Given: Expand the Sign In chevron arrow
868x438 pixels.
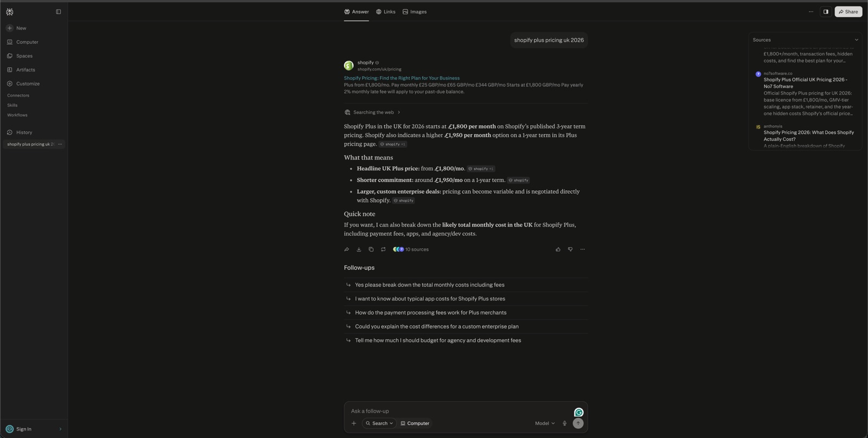Looking at the screenshot, I should pyautogui.click(x=60, y=429).
